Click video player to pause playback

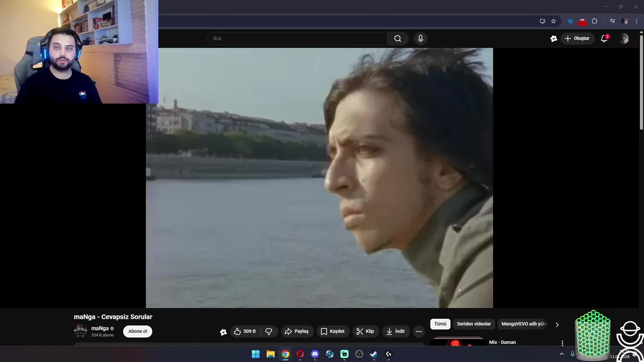[319, 177]
